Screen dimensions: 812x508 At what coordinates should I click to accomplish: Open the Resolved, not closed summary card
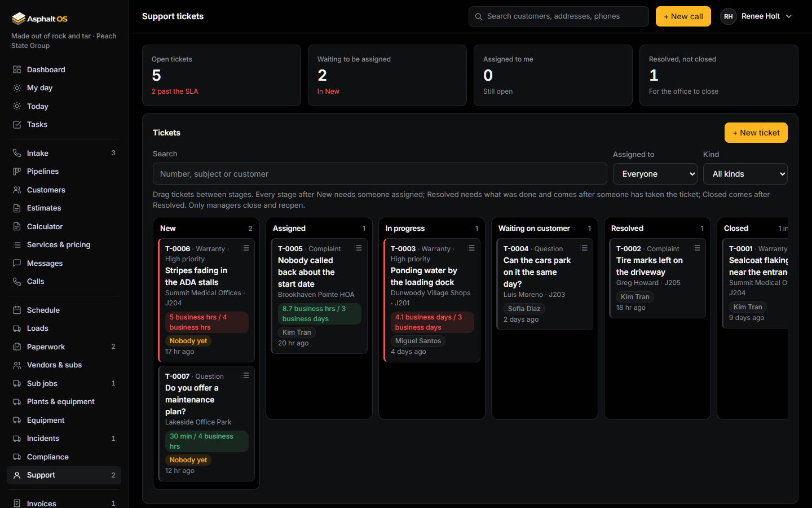719,76
